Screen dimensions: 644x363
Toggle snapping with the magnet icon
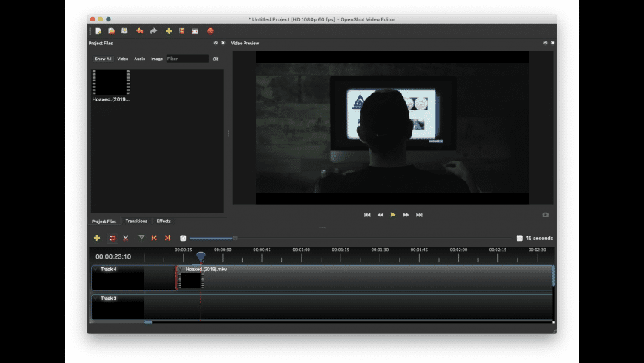[112, 238]
